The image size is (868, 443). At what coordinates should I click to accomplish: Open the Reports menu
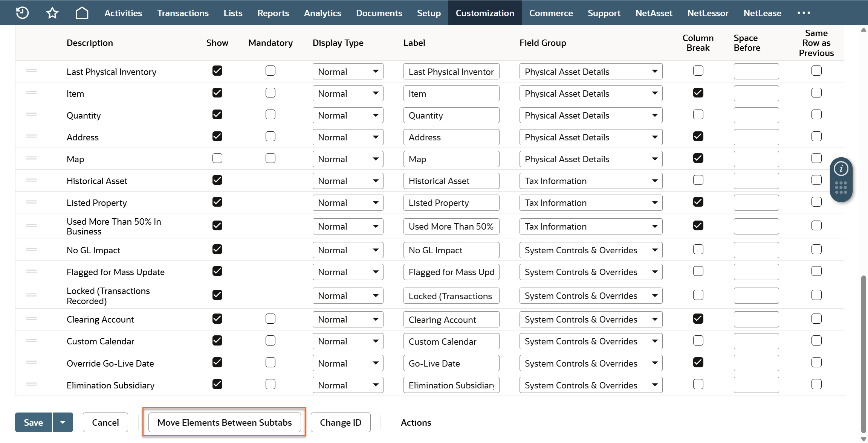coord(273,13)
